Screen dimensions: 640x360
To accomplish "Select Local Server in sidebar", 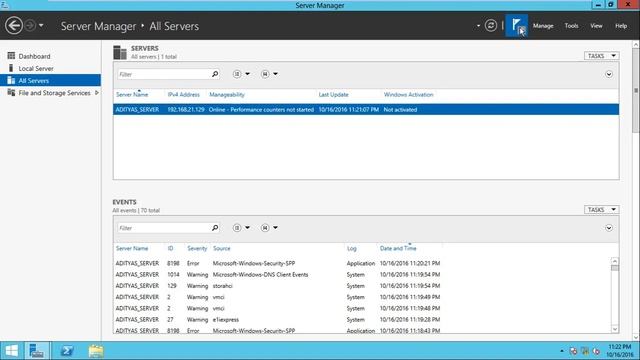I will (x=36, y=69).
